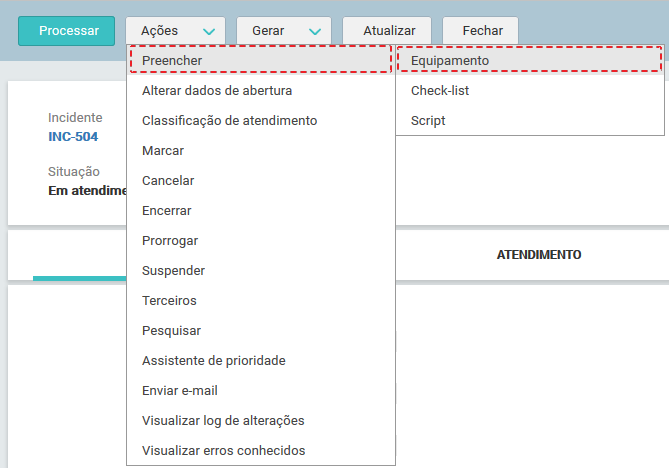
Task: Click the Incidente label text
Action: [x=75, y=117]
